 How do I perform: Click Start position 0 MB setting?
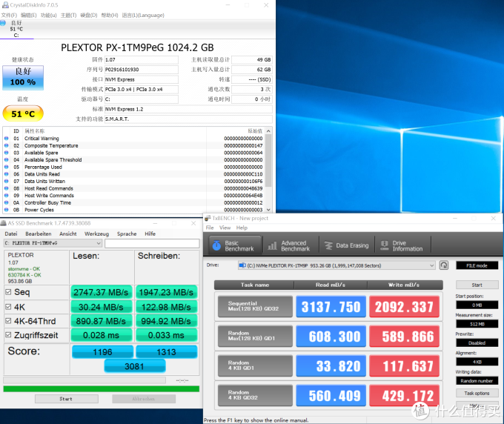[477, 305]
